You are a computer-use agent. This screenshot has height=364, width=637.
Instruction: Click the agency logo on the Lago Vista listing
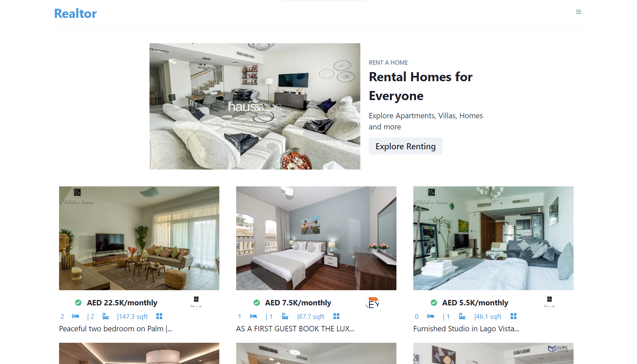pyautogui.click(x=549, y=302)
